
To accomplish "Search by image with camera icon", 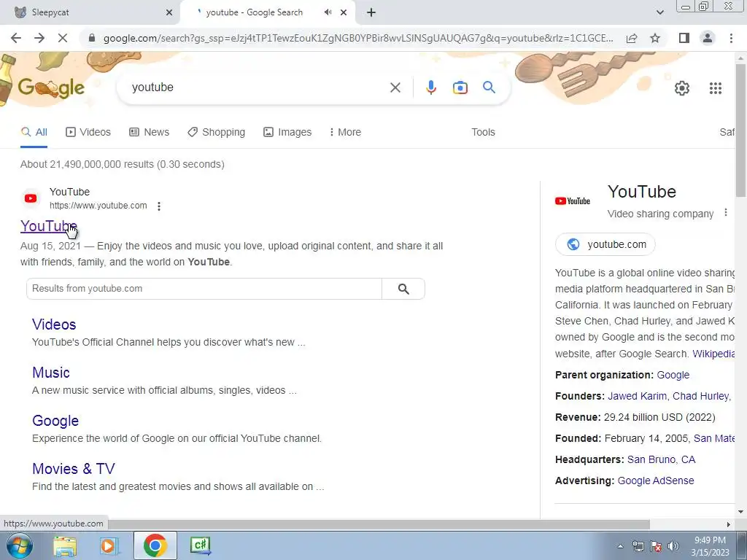I will pyautogui.click(x=460, y=87).
